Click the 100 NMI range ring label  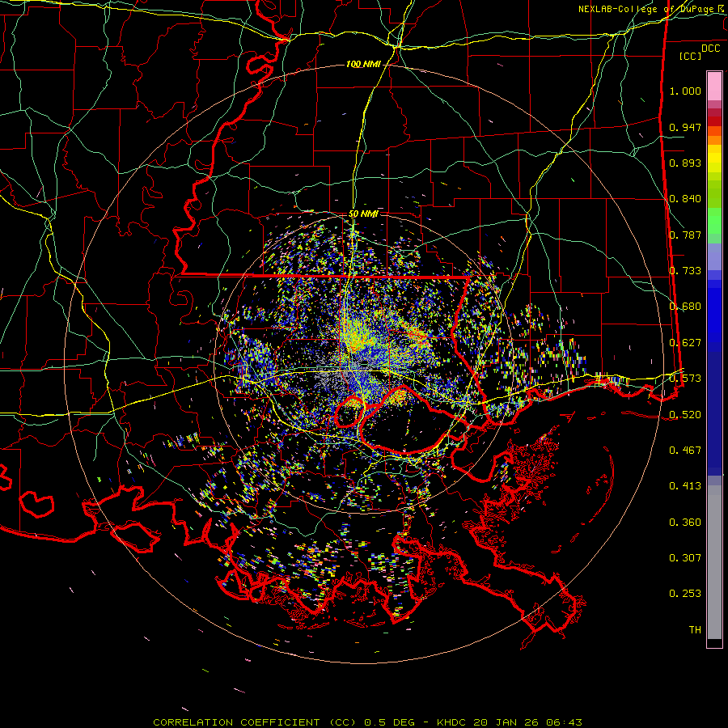point(363,64)
